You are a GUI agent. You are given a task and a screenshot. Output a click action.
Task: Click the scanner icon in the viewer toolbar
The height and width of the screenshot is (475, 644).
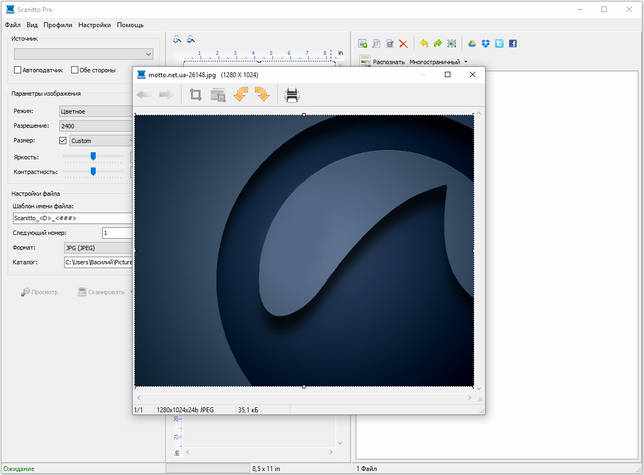point(292,95)
